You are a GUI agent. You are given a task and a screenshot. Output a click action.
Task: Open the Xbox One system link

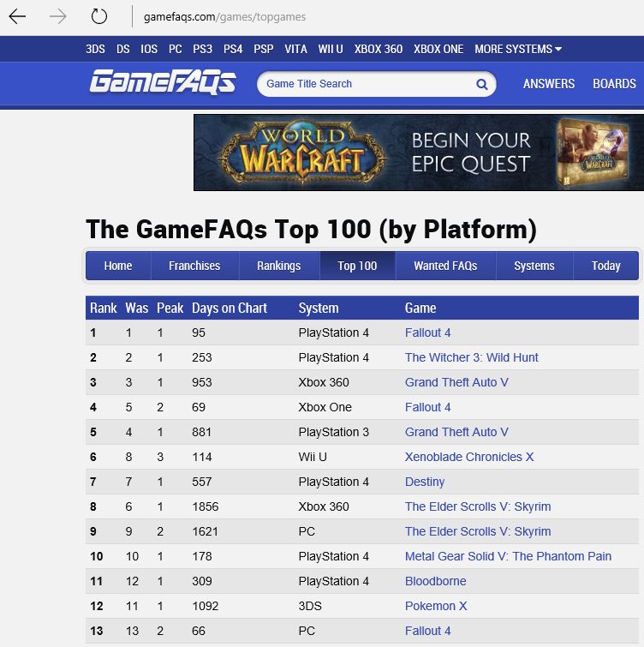(x=438, y=49)
